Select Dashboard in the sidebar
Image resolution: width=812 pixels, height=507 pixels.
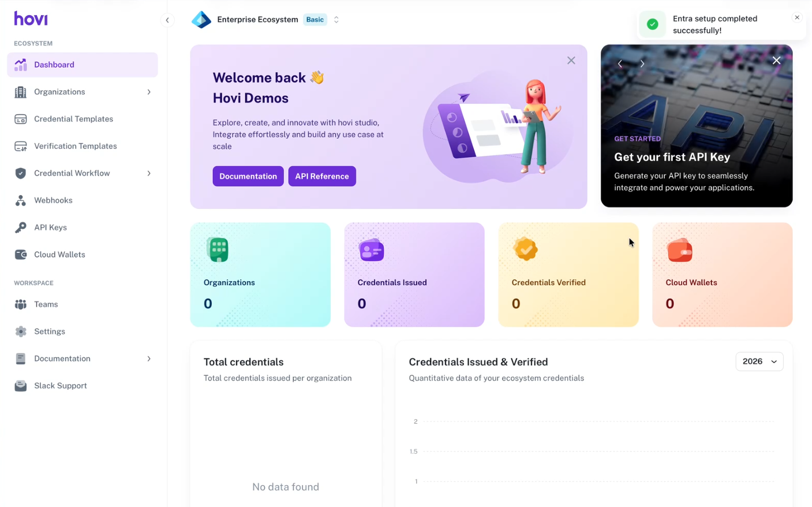[82, 65]
